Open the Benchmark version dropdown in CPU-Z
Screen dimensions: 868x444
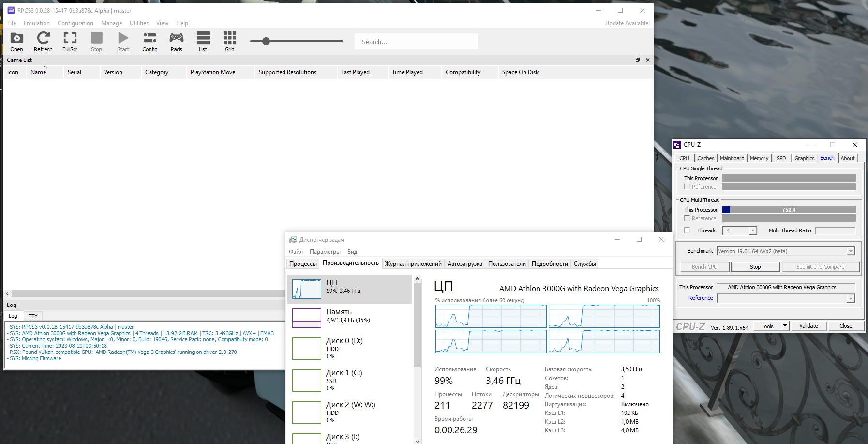point(850,251)
